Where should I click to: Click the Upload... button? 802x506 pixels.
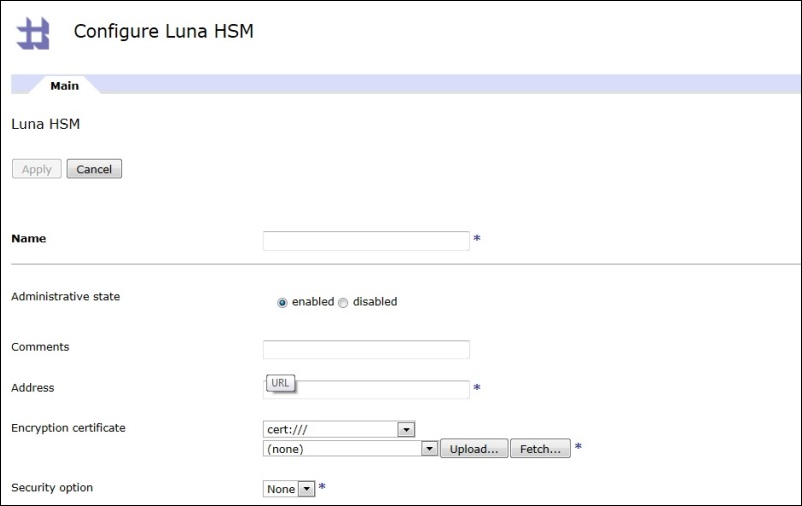pos(474,449)
